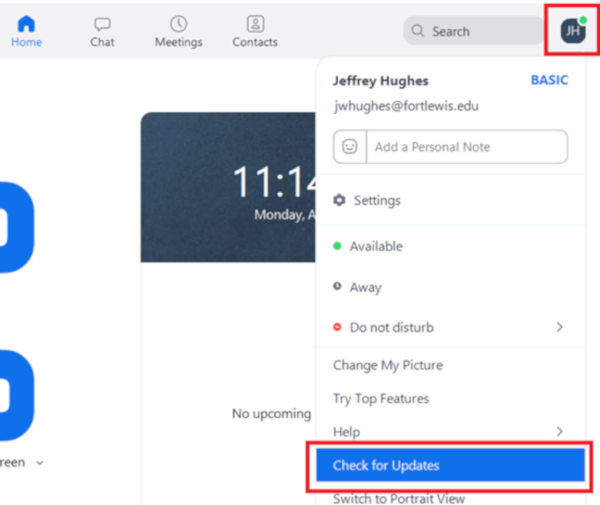The height and width of the screenshot is (505, 600).
Task: Click the BASIC account label
Action: click(548, 80)
